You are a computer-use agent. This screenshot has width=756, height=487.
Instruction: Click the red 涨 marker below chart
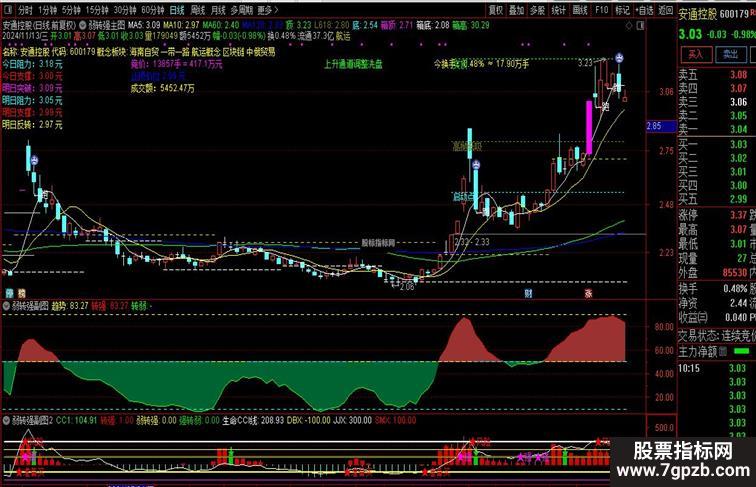point(588,293)
